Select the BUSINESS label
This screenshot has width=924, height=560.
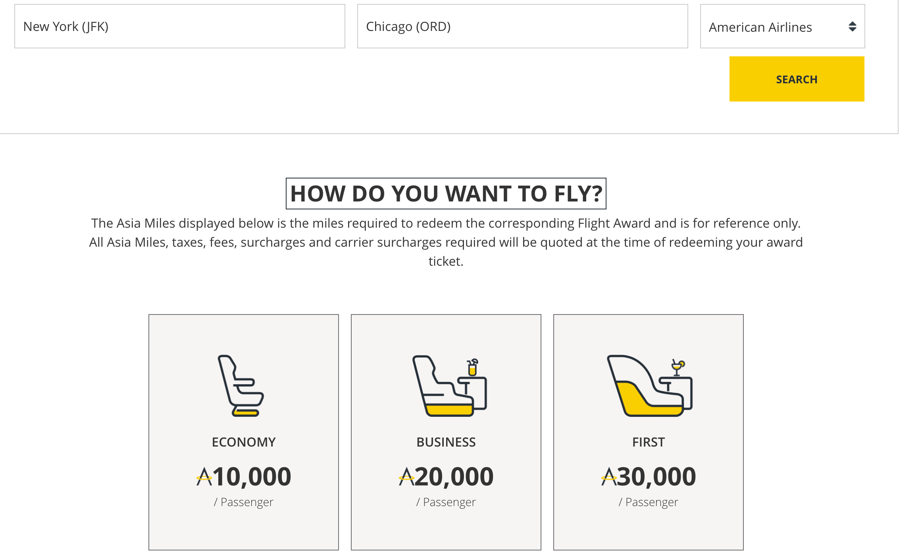[x=446, y=442]
